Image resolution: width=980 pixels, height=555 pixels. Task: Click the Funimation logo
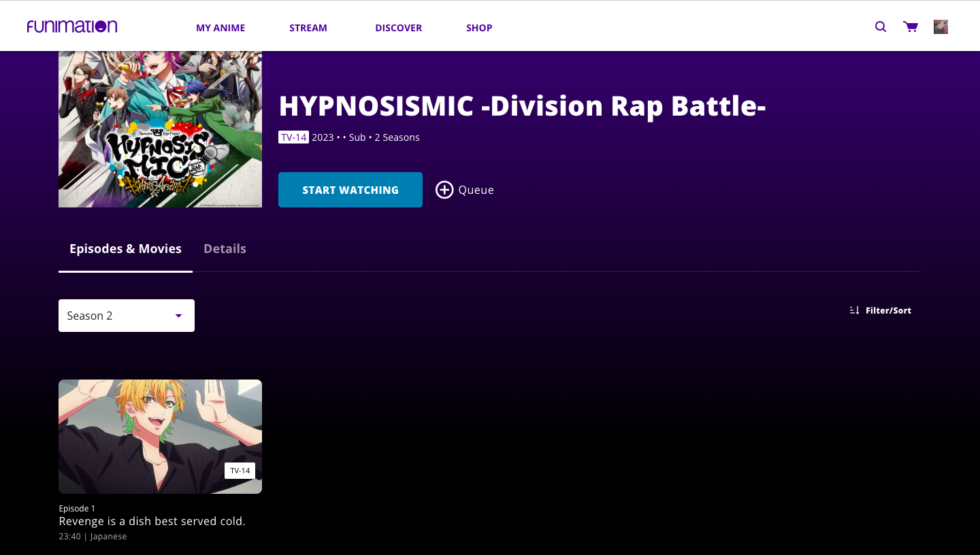(x=72, y=27)
